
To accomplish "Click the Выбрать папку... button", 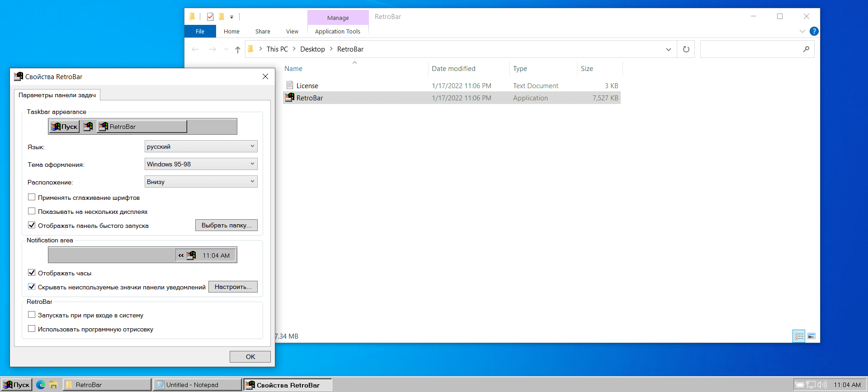I will [226, 225].
